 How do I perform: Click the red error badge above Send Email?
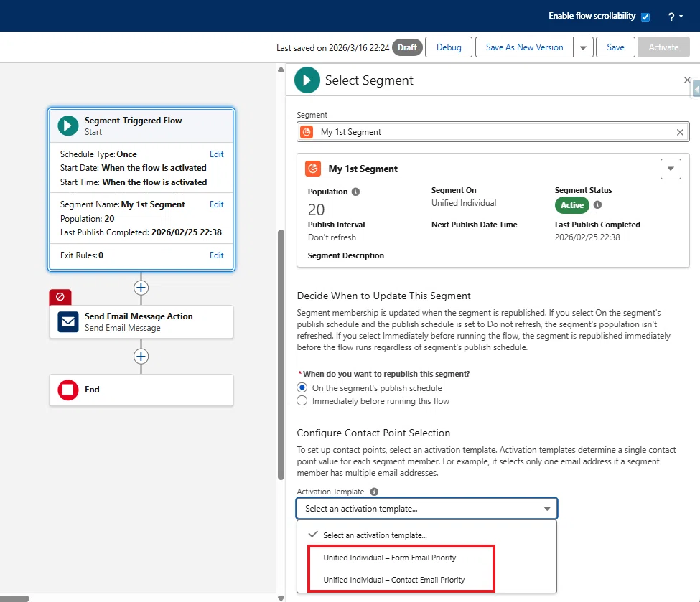coord(60,297)
